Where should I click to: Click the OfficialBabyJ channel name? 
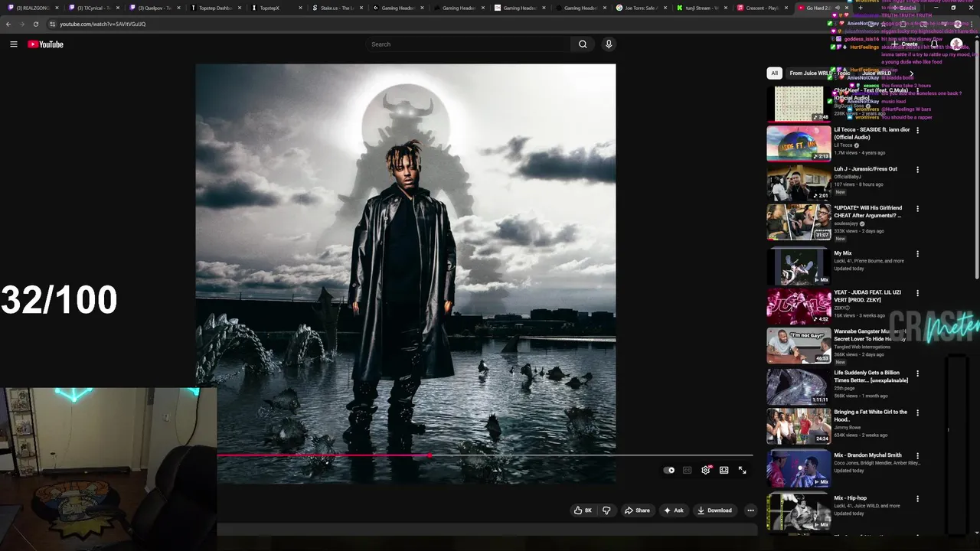coord(848,177)
